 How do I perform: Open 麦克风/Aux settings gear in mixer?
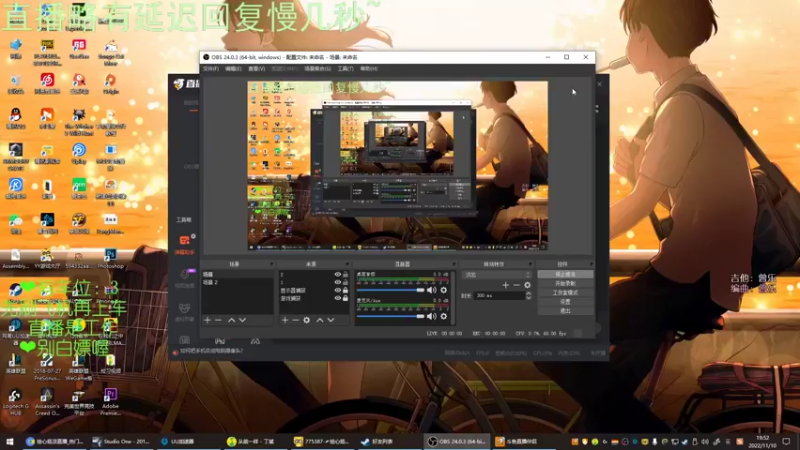tap(444, 316)
